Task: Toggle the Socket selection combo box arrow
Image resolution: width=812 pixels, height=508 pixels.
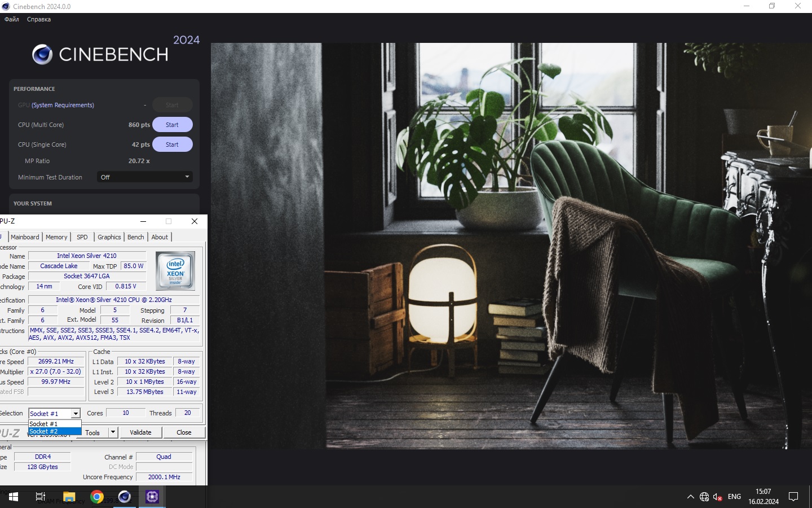Action: pyautogui.click(x=76, y=414)
